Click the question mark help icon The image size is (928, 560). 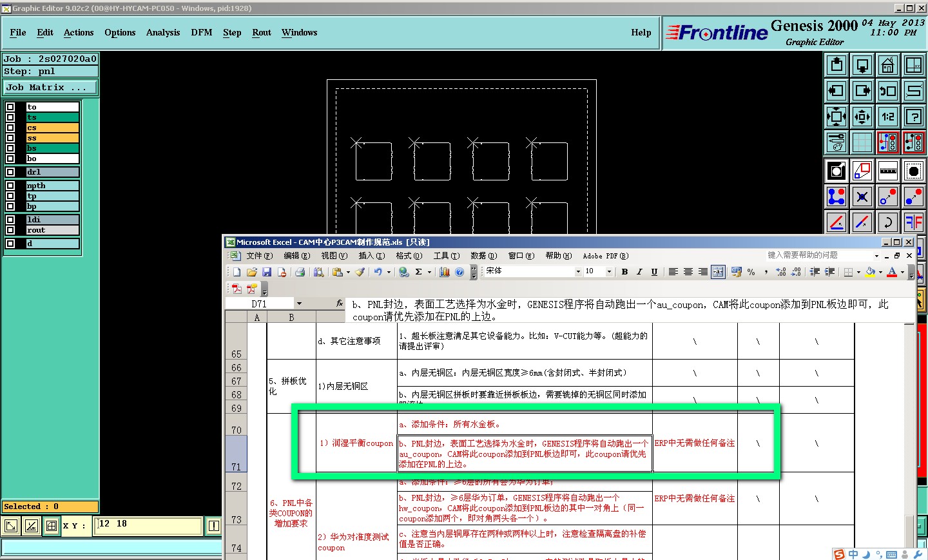(914, 117)
